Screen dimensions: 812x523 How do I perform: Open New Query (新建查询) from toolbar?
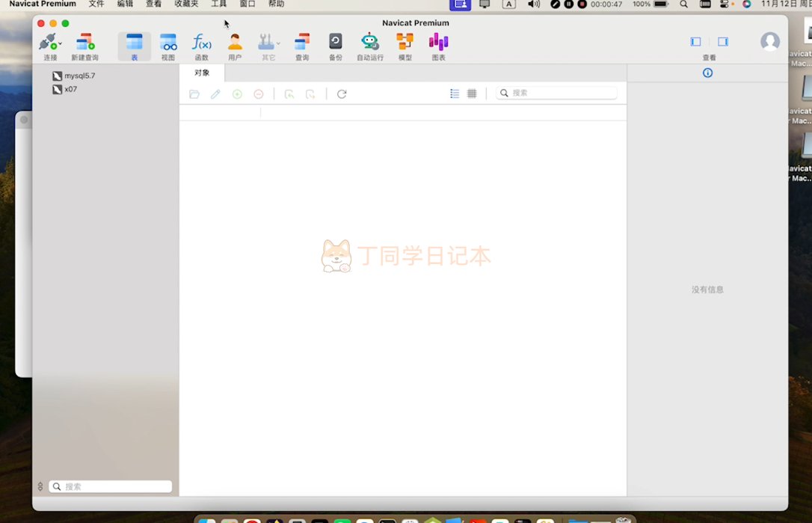(84, 42)
